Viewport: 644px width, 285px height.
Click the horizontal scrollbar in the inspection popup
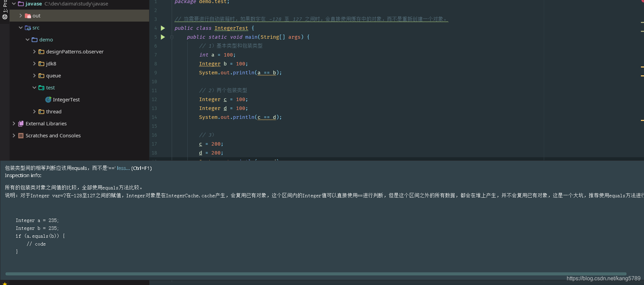pyautogui.click(x=316, y=274)
